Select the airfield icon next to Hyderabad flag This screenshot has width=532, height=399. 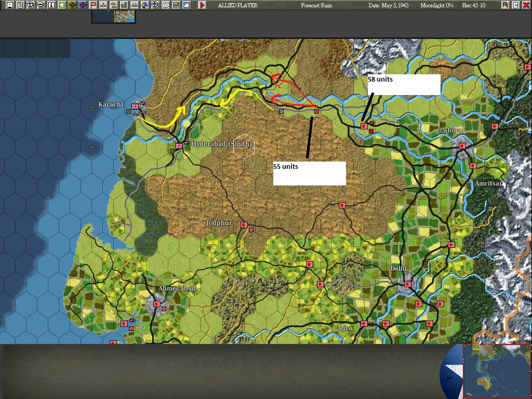187,143
